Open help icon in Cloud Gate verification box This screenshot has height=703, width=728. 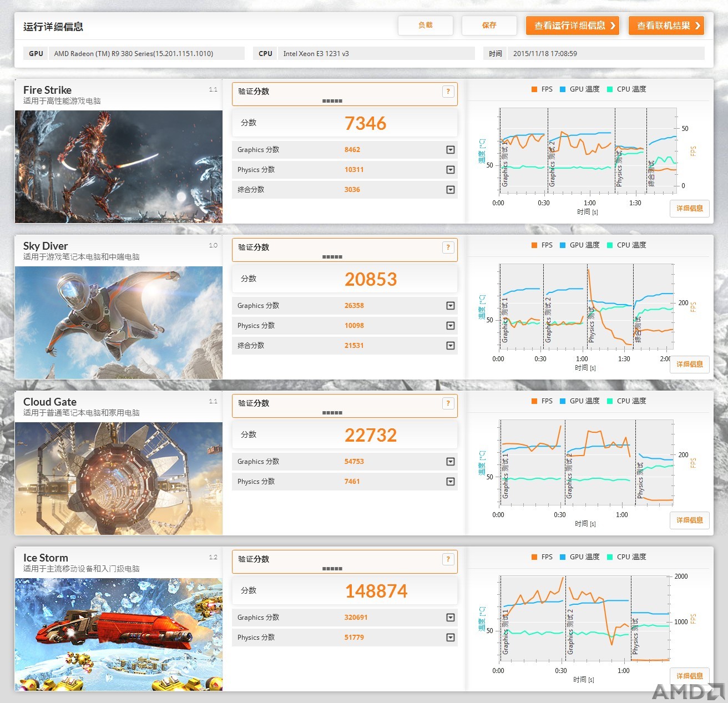(448, 403)
